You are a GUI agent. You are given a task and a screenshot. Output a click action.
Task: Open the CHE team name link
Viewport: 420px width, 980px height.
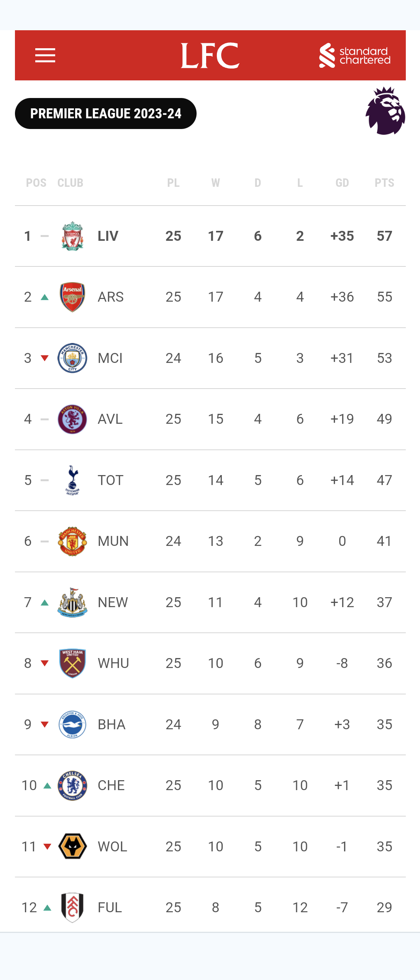[111, 786]
